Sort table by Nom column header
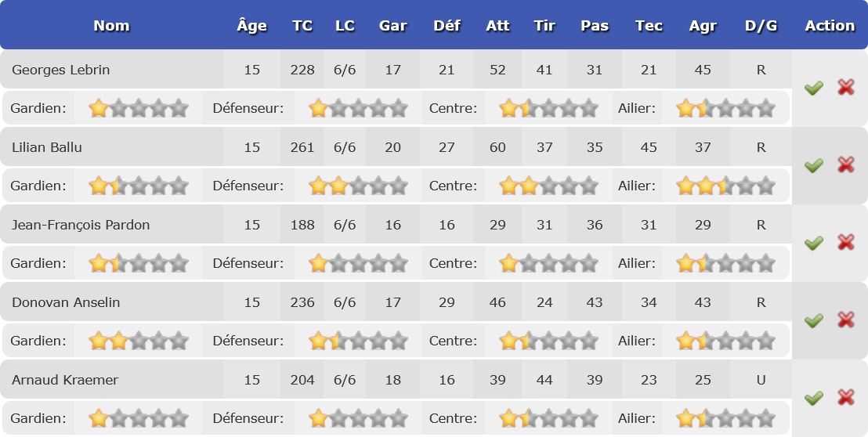Viewport: 868px width, 437px height. point(111,26)
